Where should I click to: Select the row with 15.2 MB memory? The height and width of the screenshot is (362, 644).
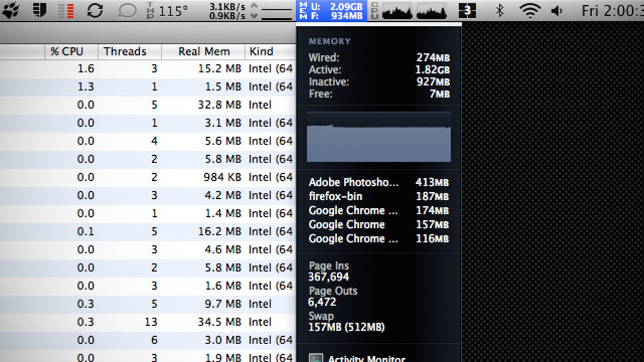148,69
